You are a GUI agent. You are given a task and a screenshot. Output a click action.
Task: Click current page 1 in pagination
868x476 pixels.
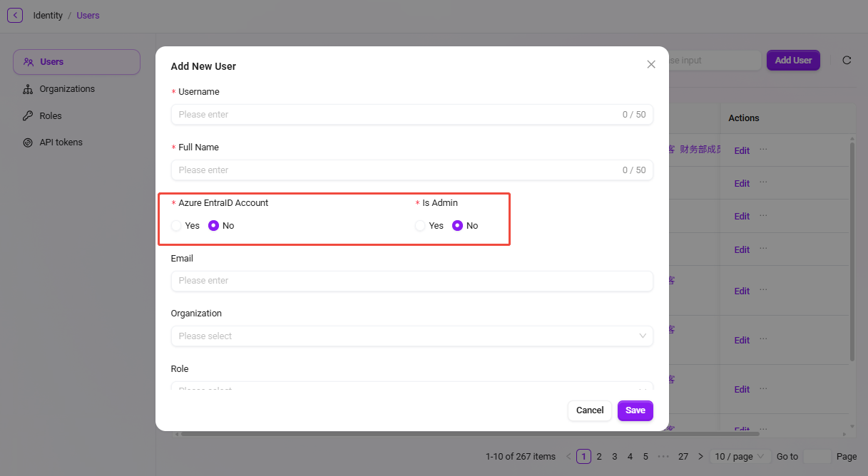click(x=583, y=457)
